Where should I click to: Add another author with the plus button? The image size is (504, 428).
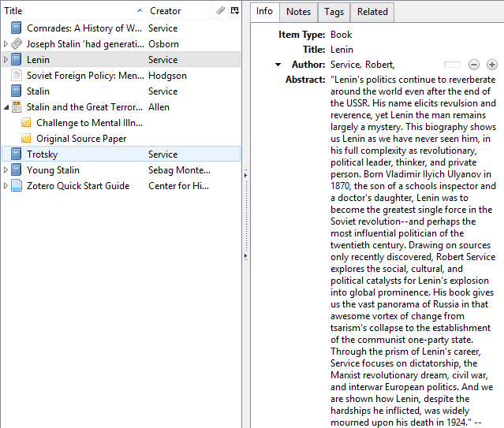(492, 65)
